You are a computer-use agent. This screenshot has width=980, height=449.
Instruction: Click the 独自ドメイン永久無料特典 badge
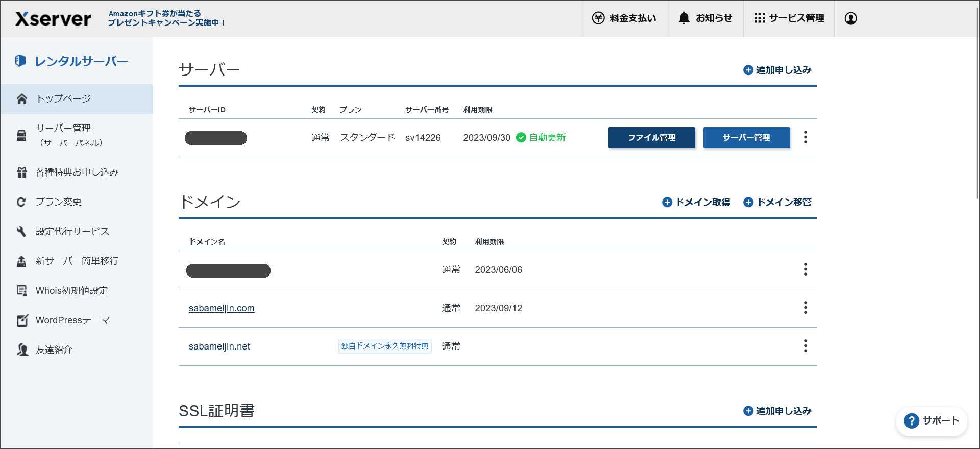385,346
